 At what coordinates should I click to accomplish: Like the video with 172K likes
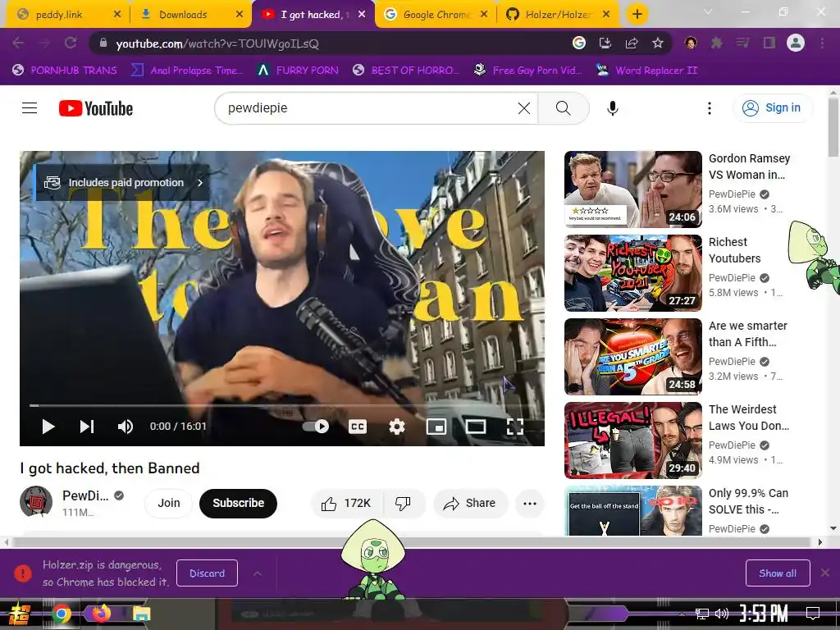click(347, 503)
